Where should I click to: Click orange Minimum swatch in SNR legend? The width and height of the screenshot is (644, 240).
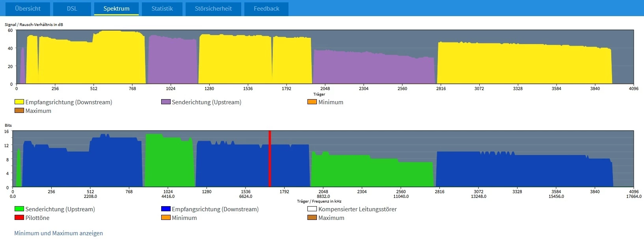tap(312, 102)
